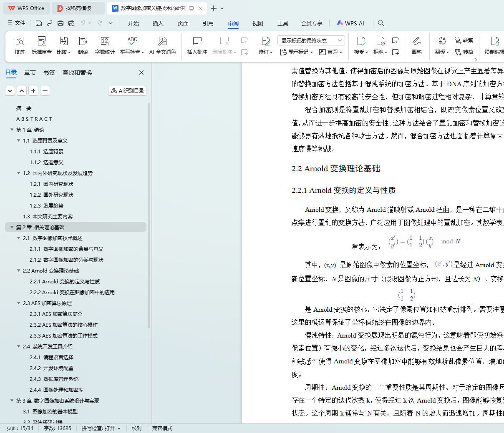Click the navigation pane vertical scrollbar
Screen dimensions: 504x433
tap(149, 215)
